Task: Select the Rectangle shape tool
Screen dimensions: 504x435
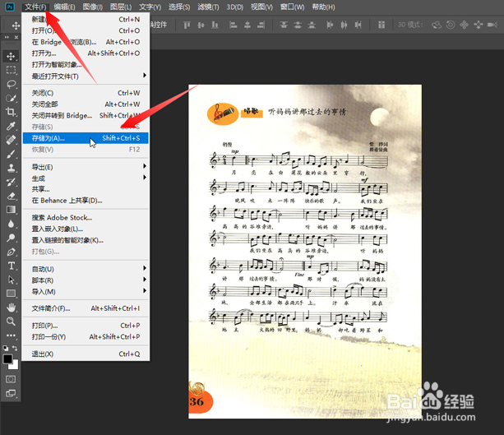Action: pos(11,294)
